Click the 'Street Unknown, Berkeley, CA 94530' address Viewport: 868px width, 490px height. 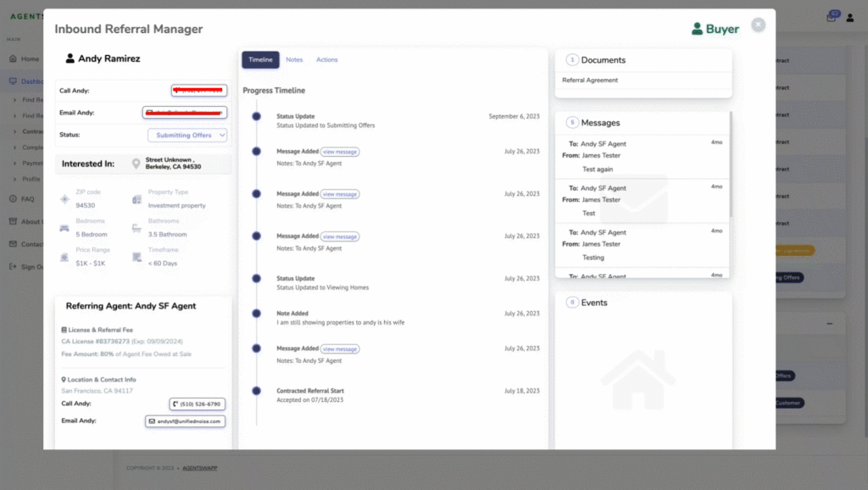173,164
